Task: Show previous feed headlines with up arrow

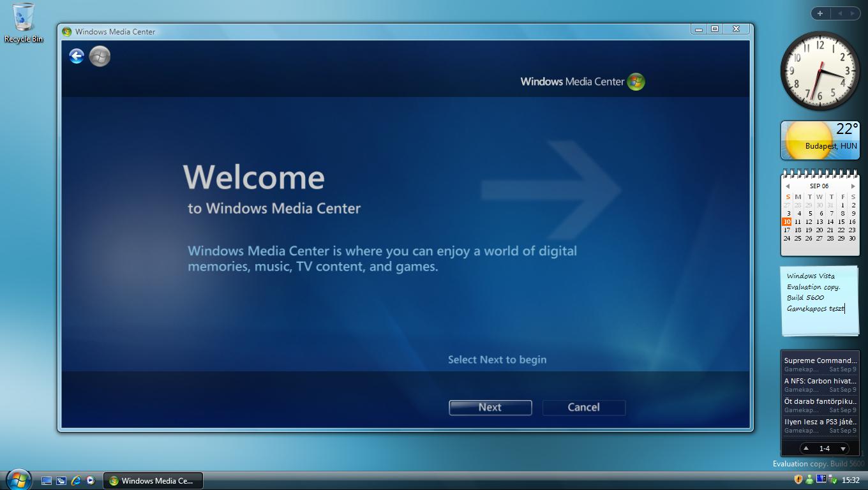Action: point(806,449)
